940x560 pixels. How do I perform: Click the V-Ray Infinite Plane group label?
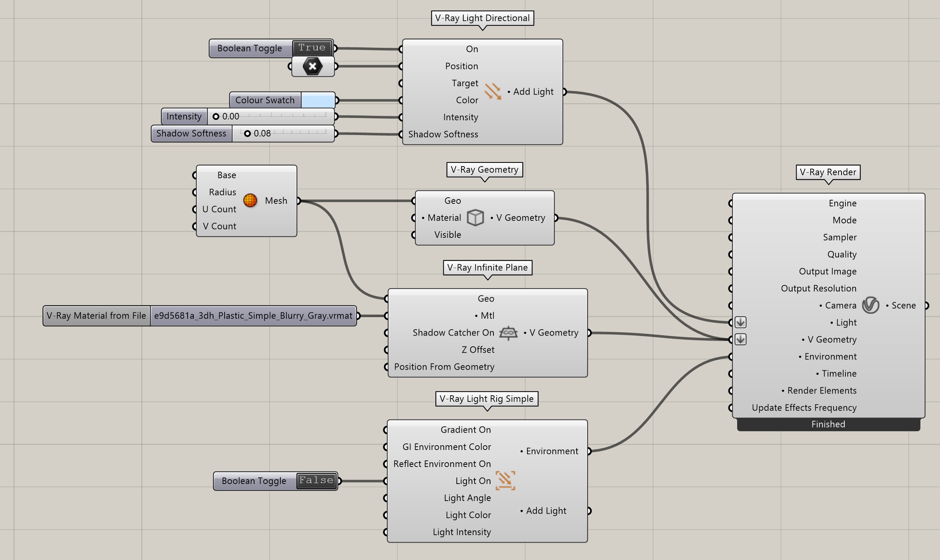(488, 268)
